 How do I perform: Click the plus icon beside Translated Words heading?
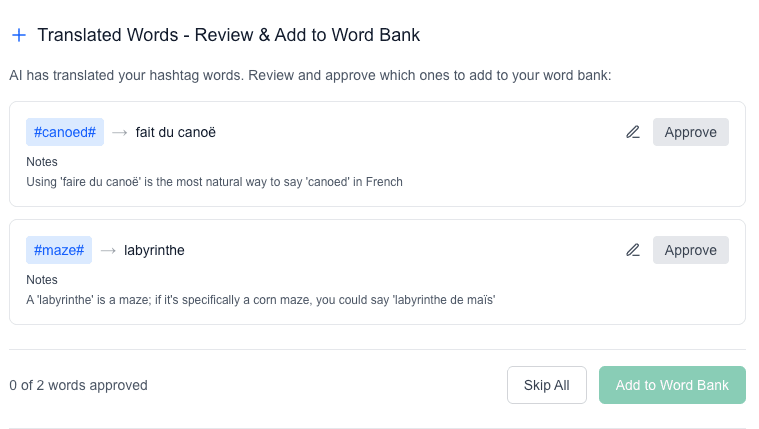(19, 35)
